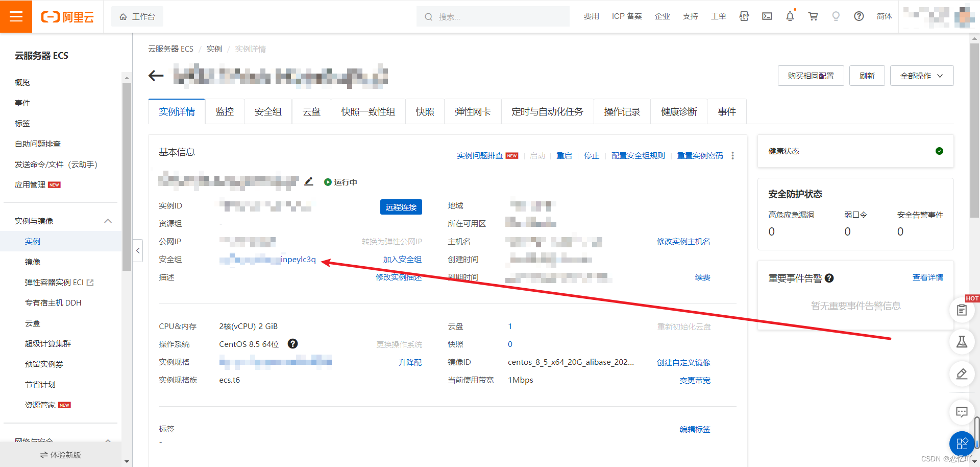Viewport: 980px width, 467px height.
Task: Open ECI external link icon
Action: coord(90,283)
